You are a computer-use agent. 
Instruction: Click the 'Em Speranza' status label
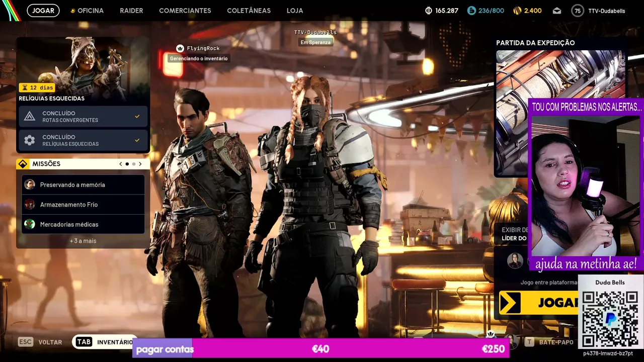click(315, 42)
